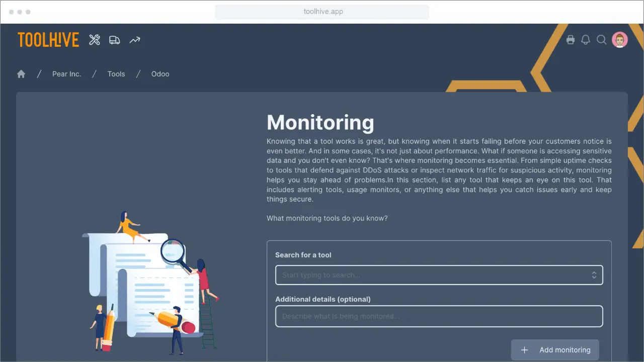The height and width of the screenshot is (362, 644).
Task: Click the toolhive.app address bar
Action: [322, 12]
